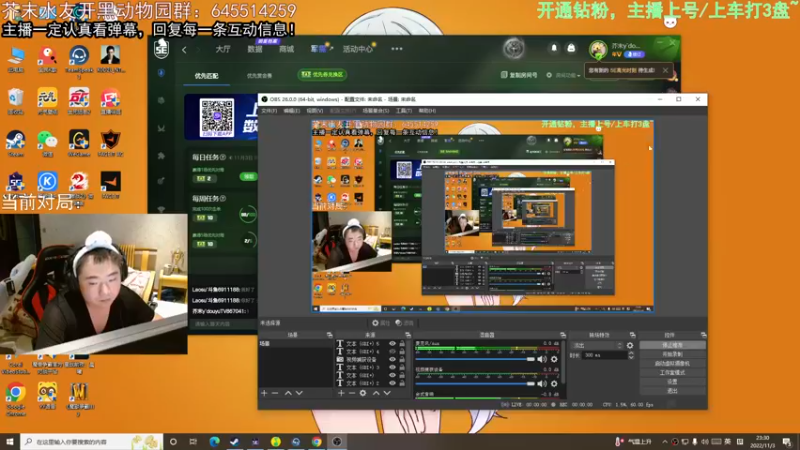
Task: Remove the selected source with minus button
Action: [352, 393]
